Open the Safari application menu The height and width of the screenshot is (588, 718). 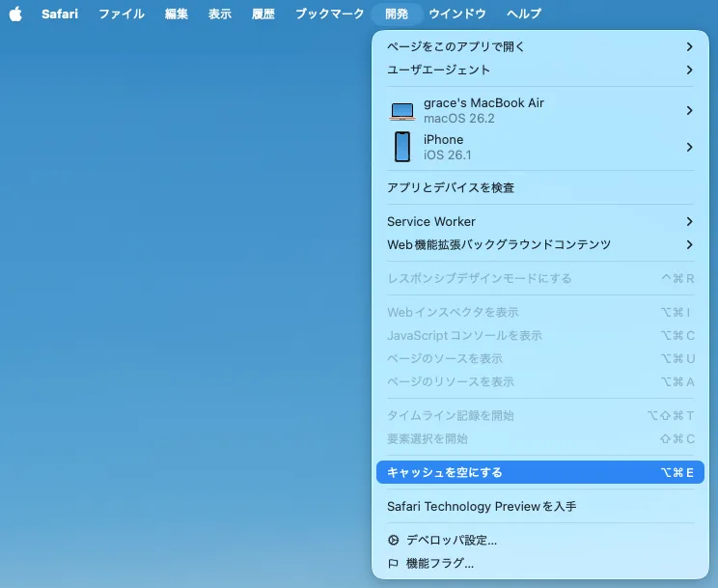60,14
